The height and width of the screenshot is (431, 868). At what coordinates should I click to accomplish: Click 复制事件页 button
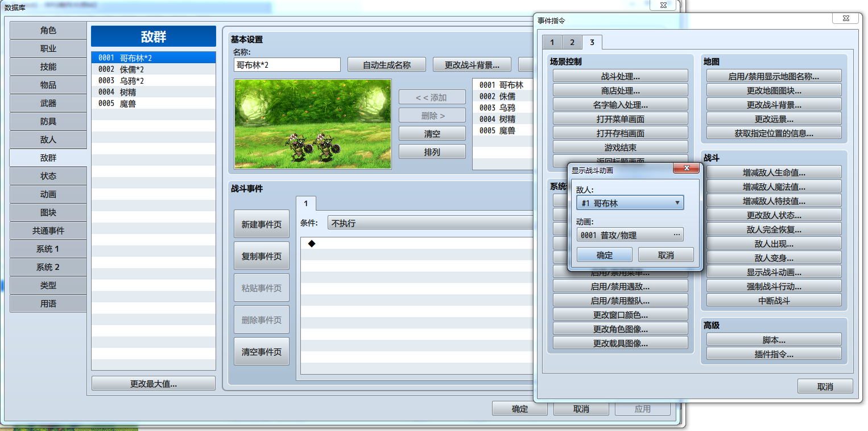(262, 256)
